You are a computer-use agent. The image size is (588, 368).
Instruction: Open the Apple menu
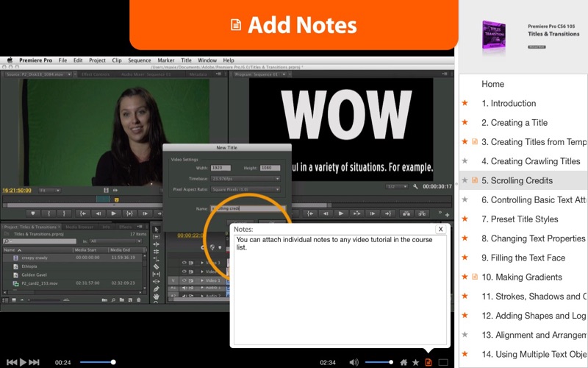click(x=10, y=60)
